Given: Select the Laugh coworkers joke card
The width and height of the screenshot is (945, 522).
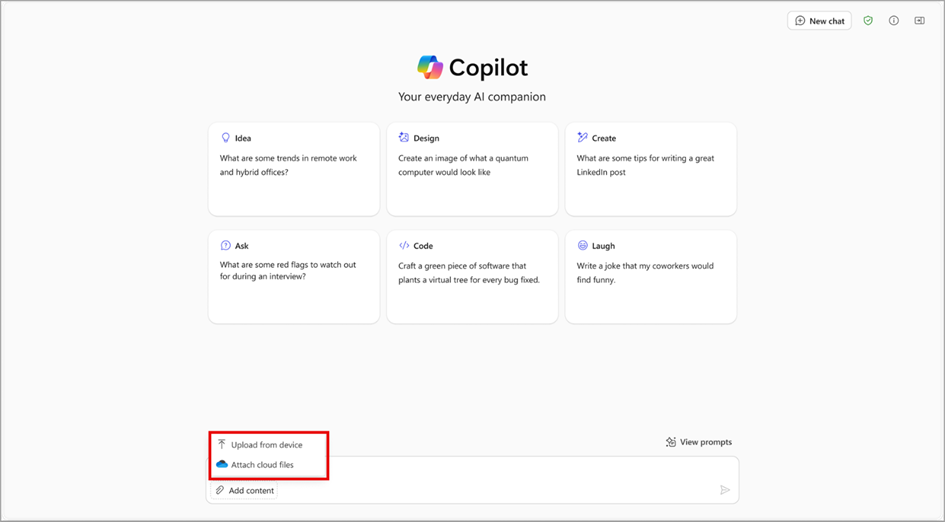Looking at the screenshot, I should click(x=651, y=277).
